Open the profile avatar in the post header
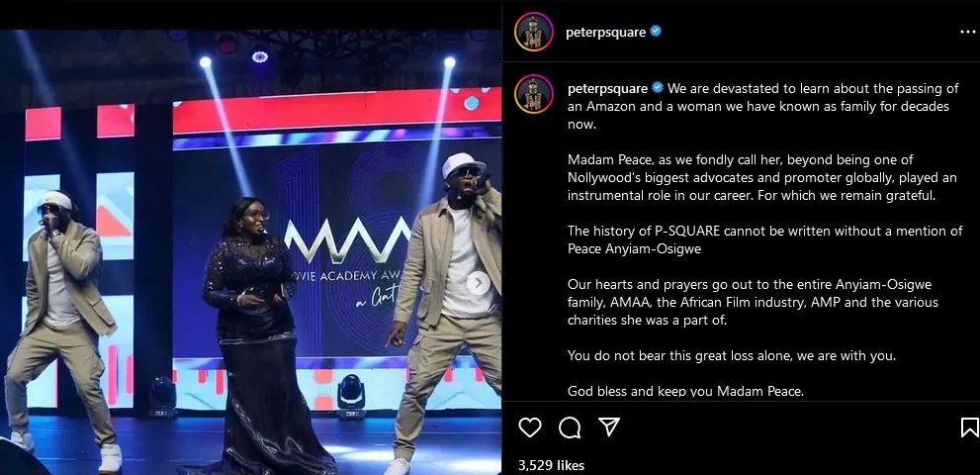This screenshot has width=980, height=475. click(534, 32)
